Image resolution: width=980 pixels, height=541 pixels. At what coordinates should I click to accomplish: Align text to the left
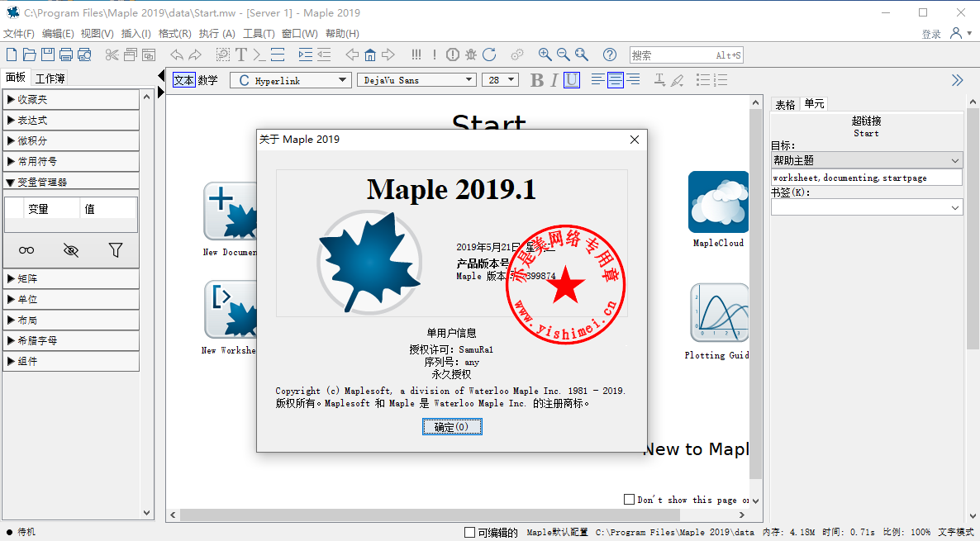click(x=597, y=80)
